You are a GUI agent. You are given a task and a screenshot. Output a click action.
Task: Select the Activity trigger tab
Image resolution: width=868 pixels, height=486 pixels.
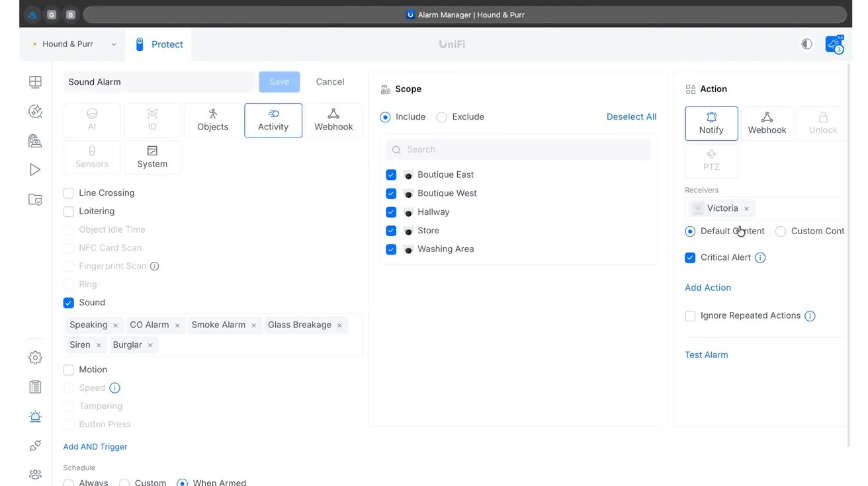(x=273, y=120)
